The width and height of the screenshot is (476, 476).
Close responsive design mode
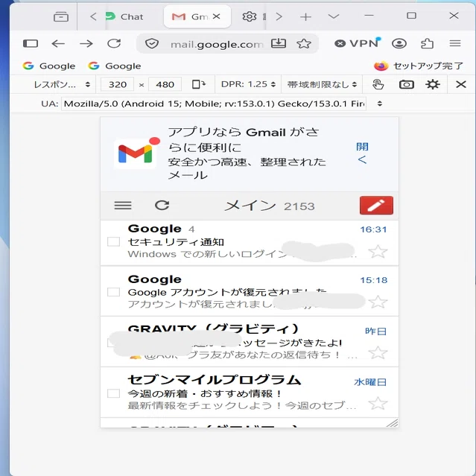461,84
